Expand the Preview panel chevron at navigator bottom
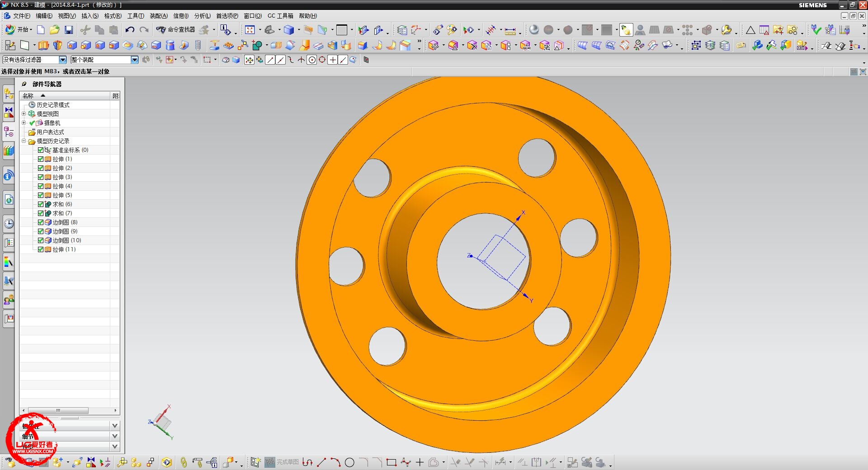Viewport: 868px width, 470px height. tap(115, 446)
